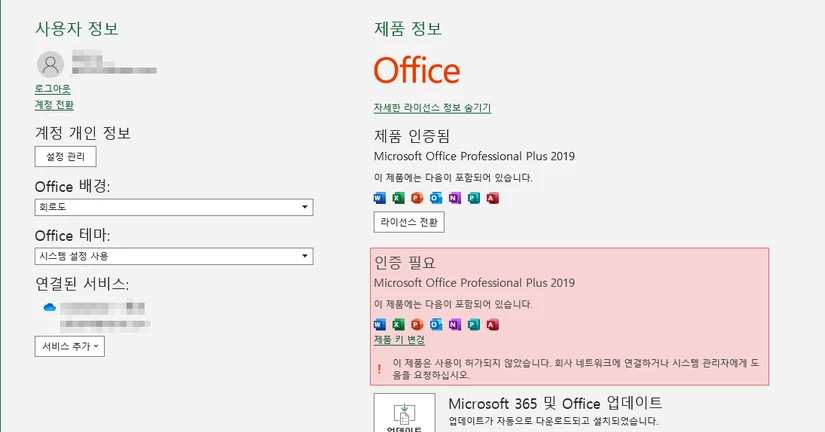Click Publisher icon in 제품 인증됨 section
Image resolution: width=825 pixels, height=432 pixels.
474,198
